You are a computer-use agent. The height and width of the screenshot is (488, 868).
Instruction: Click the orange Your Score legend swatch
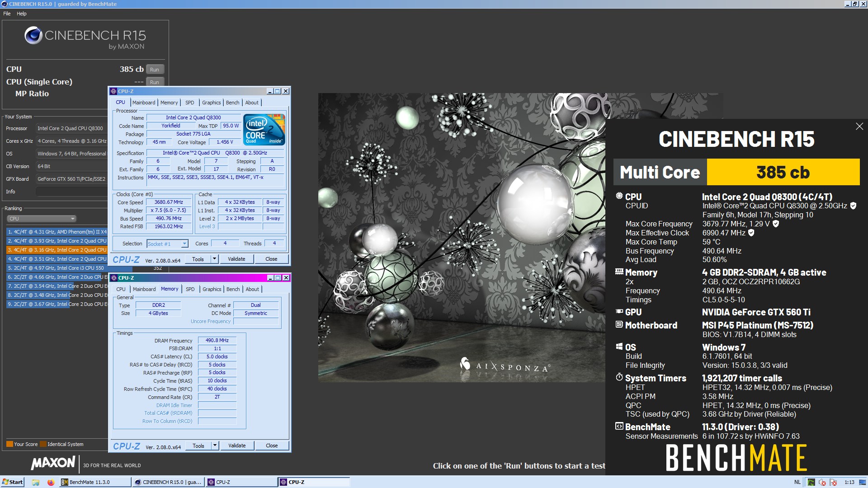[x=9, y=444]
